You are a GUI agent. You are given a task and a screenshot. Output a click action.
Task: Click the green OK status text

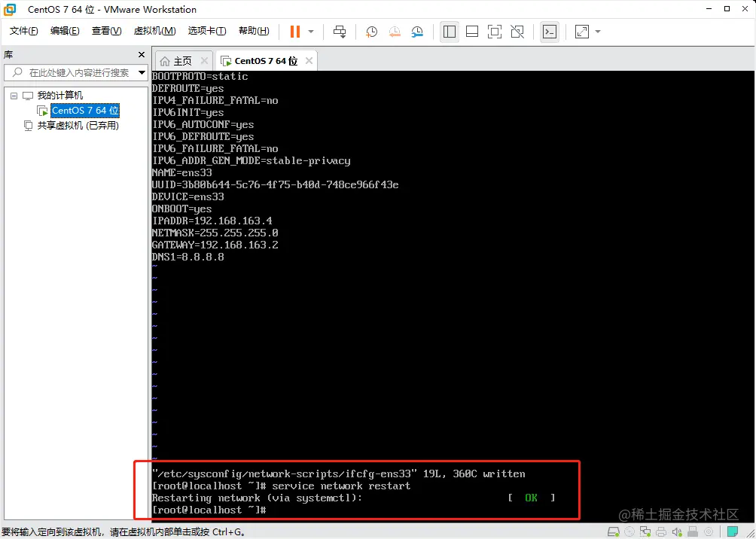coord(532,498)
